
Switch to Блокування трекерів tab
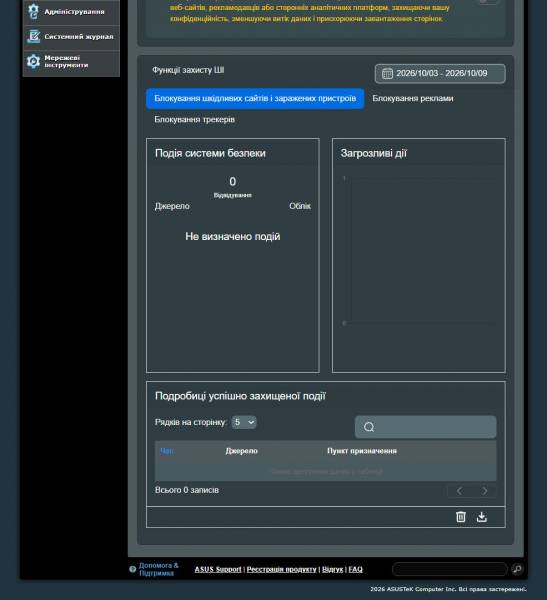click(194, 119)
